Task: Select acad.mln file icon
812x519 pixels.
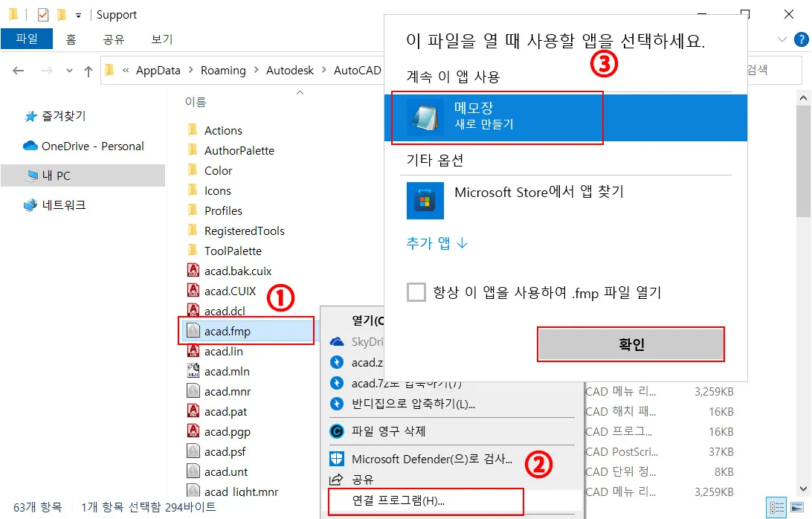Action: [193, 371]
